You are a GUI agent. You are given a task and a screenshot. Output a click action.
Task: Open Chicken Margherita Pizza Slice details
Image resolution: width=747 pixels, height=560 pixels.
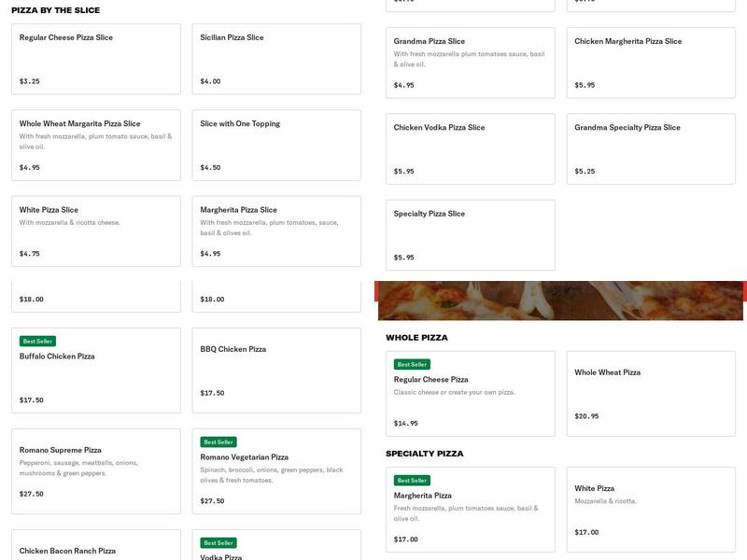[x=649, y=61]
